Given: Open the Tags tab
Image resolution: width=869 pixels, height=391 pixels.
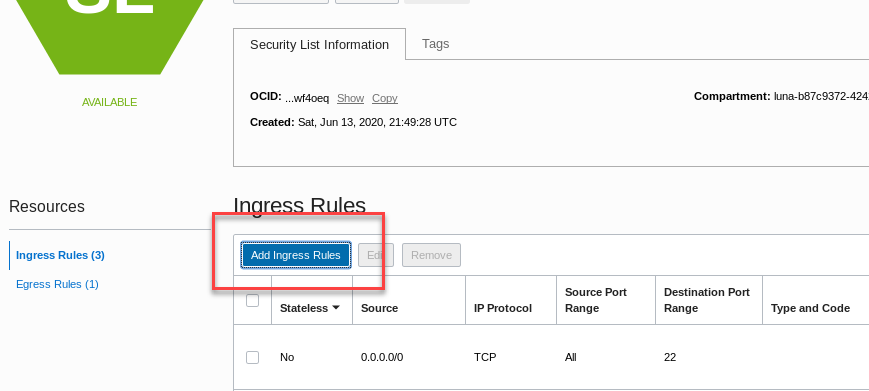Looking at the screenshot, I should 436,44.
